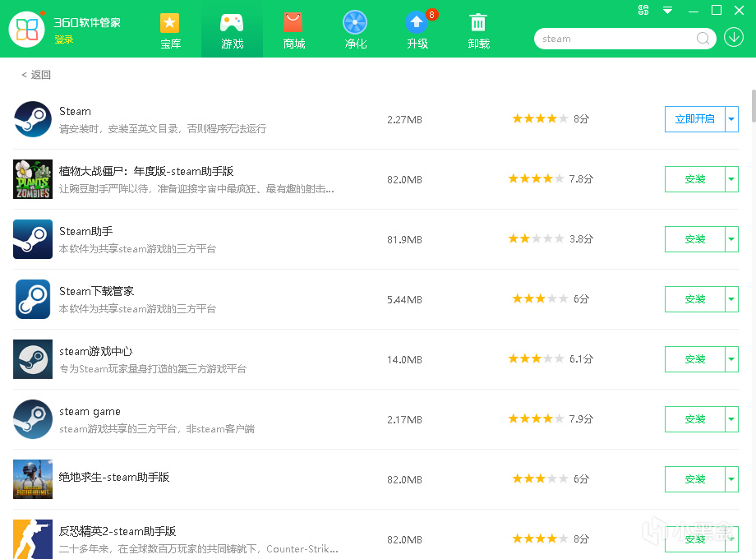Open the 绝地求生-steam助手版 title text
Image resolution: width=756 pixels, height=559 pixels.
(113, 477)
